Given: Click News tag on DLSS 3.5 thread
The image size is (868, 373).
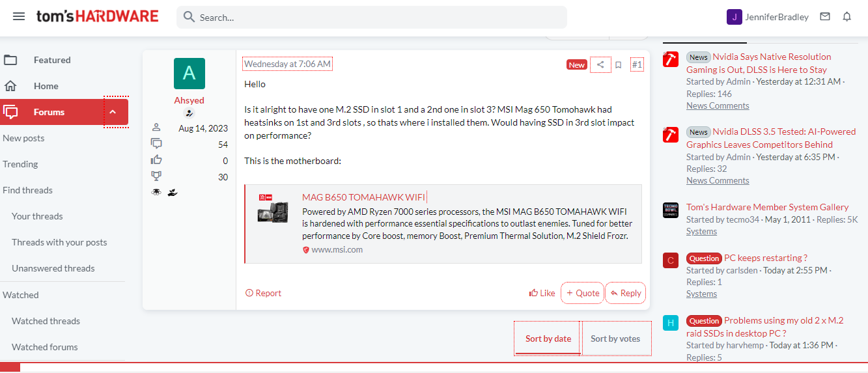Looking at the screenshot, I should (698, 132).
